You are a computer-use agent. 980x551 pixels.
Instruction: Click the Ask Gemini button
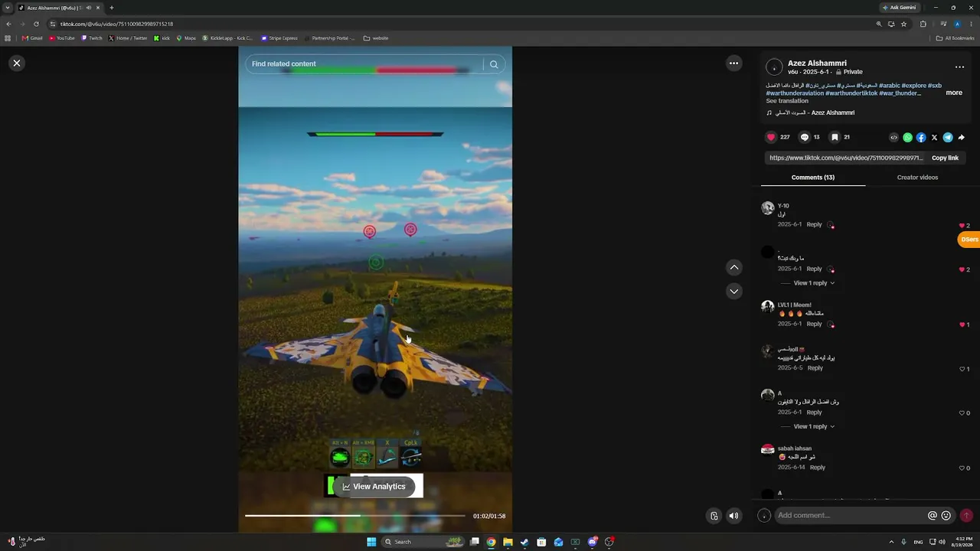(x=899, y=8)
